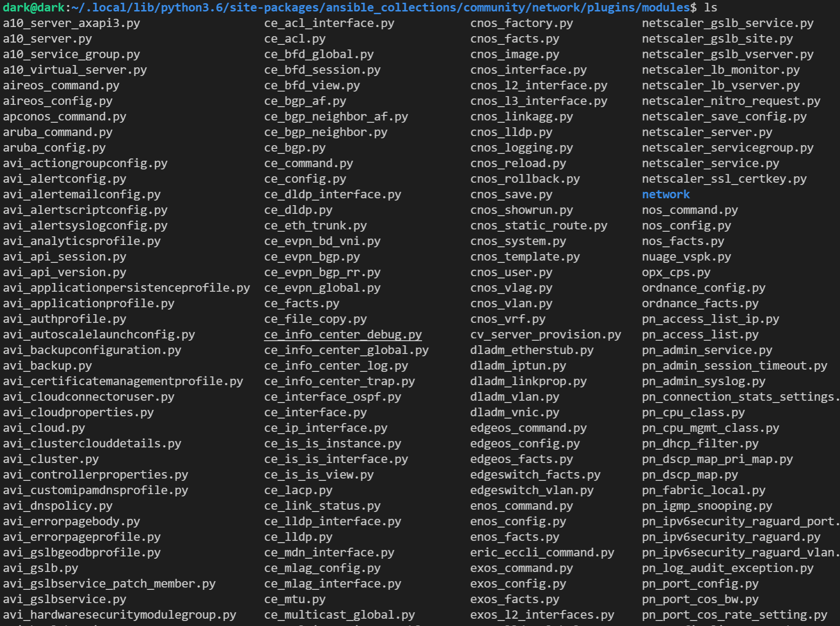840x626 pixels.
Task: Click exos_l2_interfaces.py at the bottom
Action: (542, 615)
